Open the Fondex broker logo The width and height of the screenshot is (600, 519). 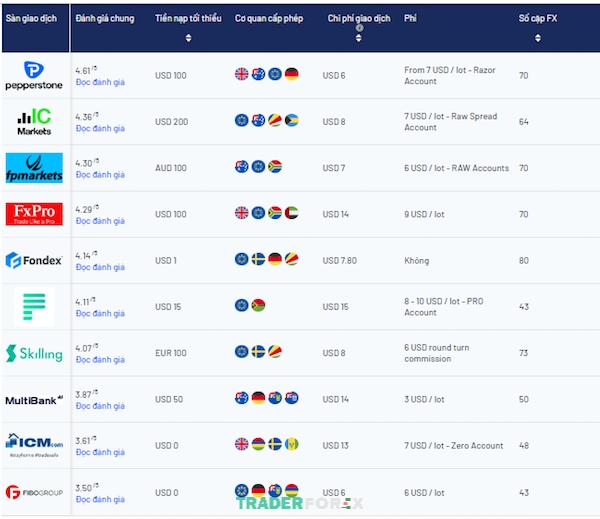34,260
